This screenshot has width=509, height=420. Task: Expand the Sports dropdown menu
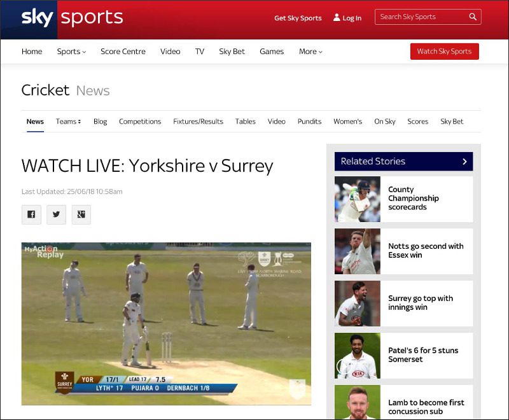[x=71, y=52]
